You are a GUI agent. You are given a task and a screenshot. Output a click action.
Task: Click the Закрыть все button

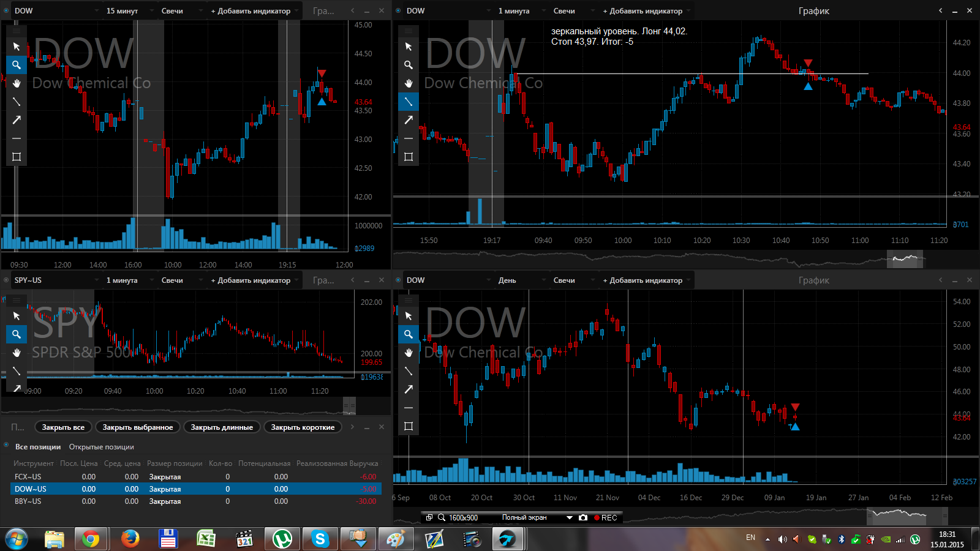[x=63, y=427]
